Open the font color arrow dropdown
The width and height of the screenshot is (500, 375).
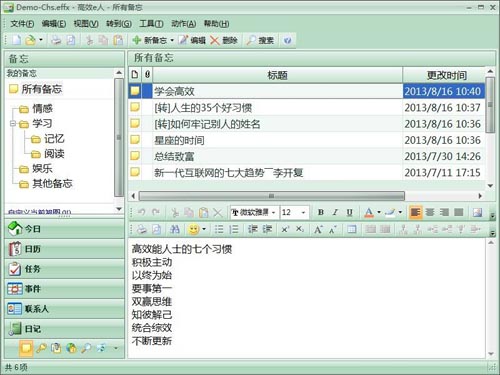click(x=379, y=212)
